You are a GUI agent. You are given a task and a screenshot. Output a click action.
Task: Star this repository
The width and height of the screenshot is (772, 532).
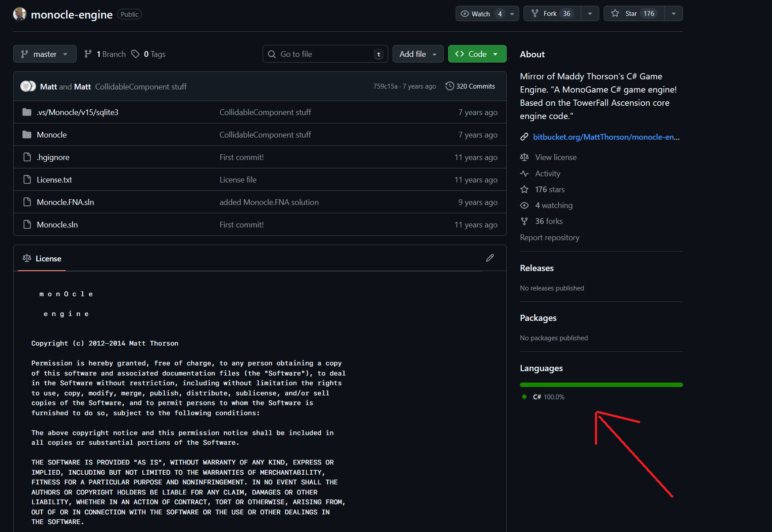634,14
